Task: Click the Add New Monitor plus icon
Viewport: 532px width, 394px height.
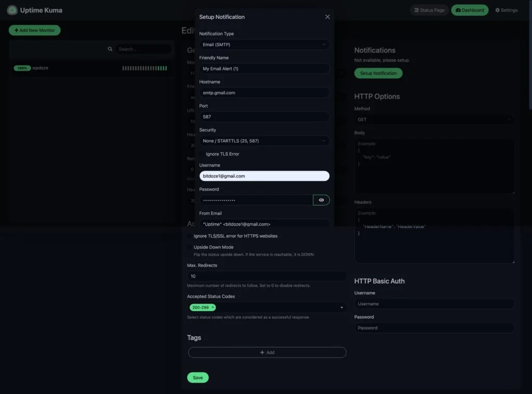Action: [16, 30]
